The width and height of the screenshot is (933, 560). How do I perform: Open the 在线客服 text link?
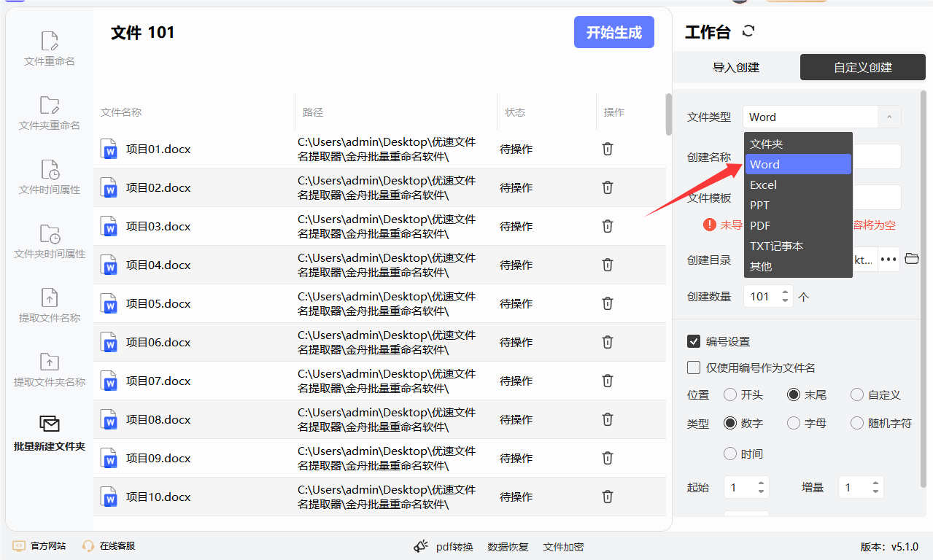[117, 546]
